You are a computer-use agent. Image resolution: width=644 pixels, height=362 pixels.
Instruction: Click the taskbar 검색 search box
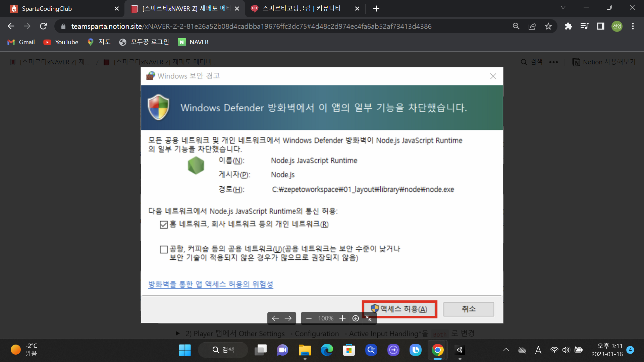(223, 350)
